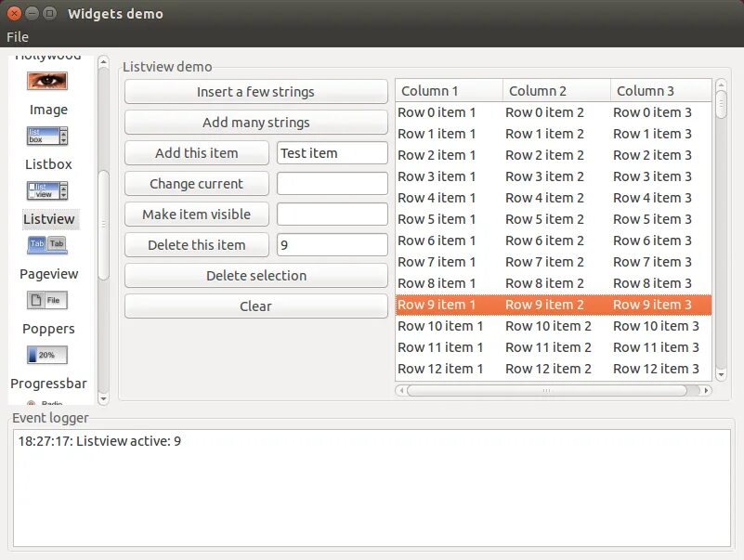Select Row 3 item 1
744x560 pixels.
pyautogui.click(x=437, y=176)
